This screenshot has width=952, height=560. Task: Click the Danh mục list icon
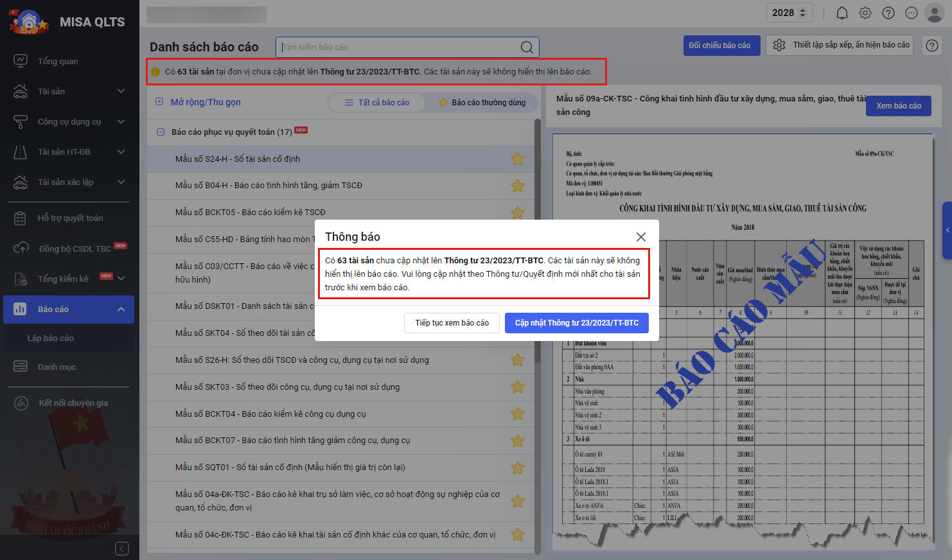[21, 367]
